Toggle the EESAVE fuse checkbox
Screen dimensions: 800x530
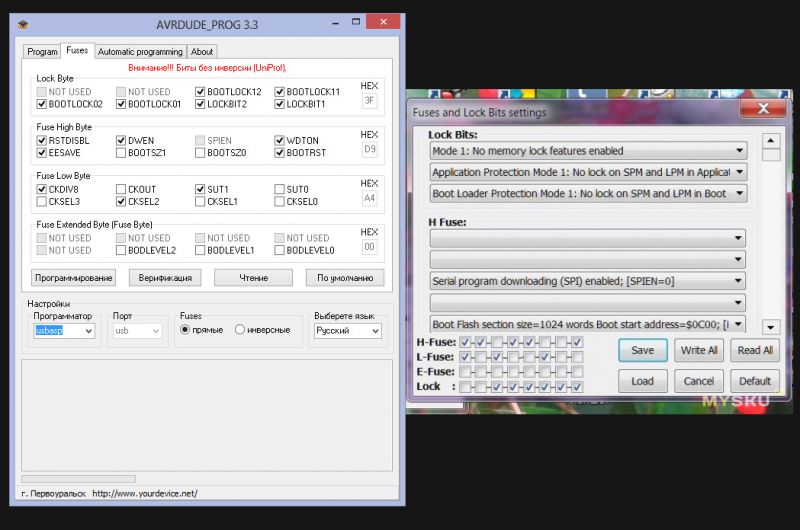point(42,153)
